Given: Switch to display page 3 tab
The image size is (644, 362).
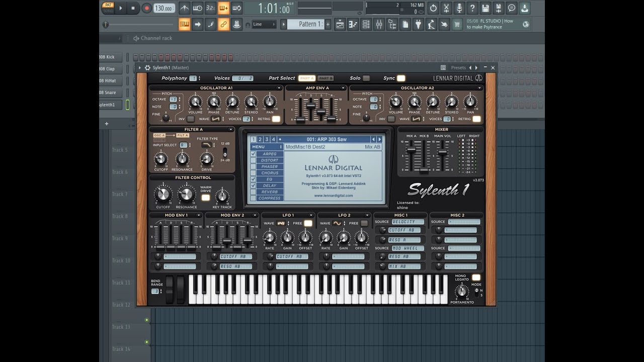Looking at the screenshot, I should coord(267,139).
